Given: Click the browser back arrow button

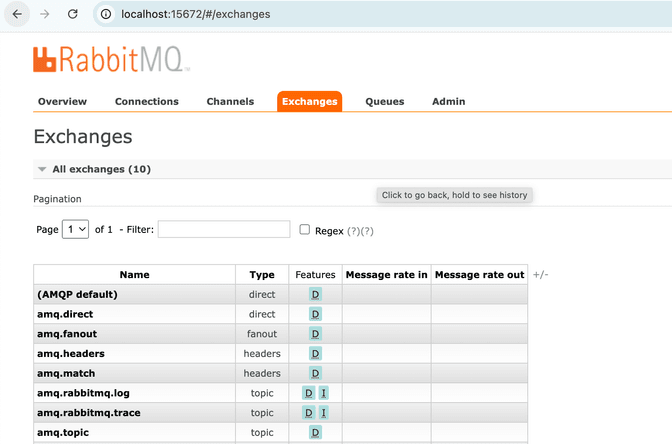Looking at the screenshot, I should 17,15.
